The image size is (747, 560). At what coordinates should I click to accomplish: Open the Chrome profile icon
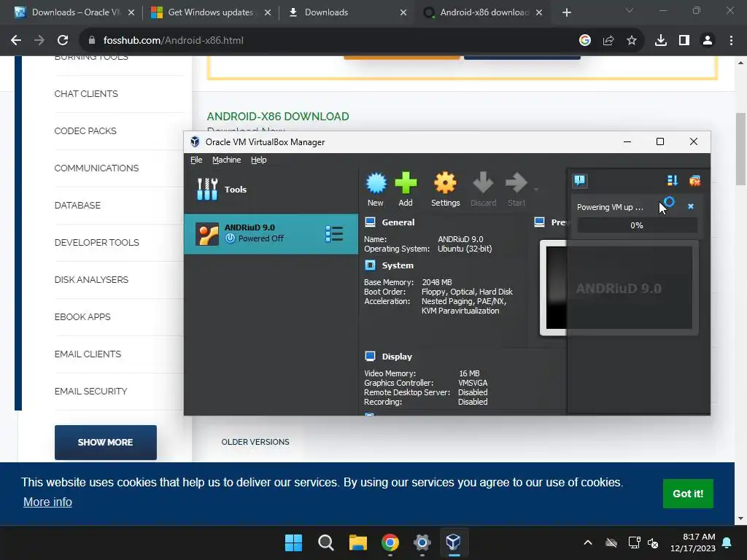(708, 41)
